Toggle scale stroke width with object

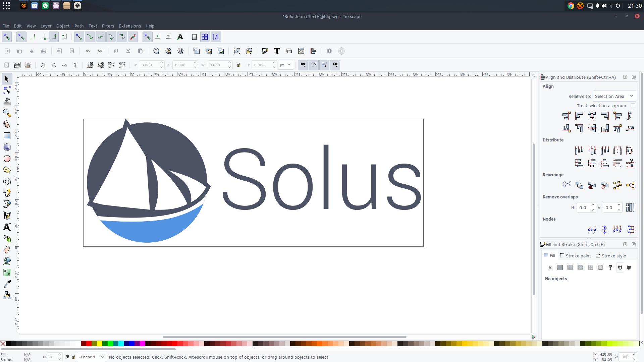point(303,65)
